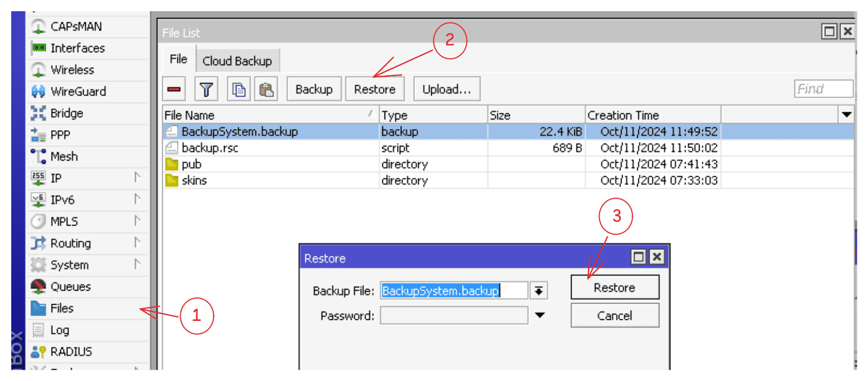The height and width of the screenshot is (381, 868).
Task: Open Wireless in the sidebar
Action: [x=72, y=70]
